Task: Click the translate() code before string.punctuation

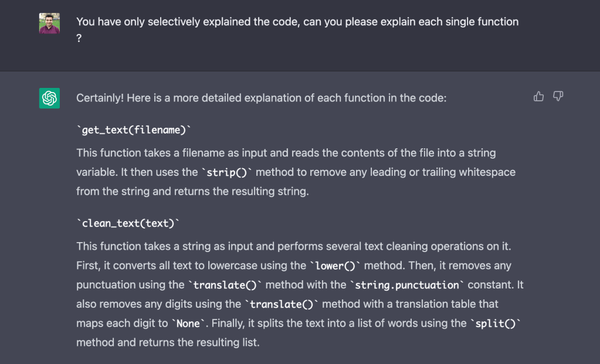Action: (226, 285)
